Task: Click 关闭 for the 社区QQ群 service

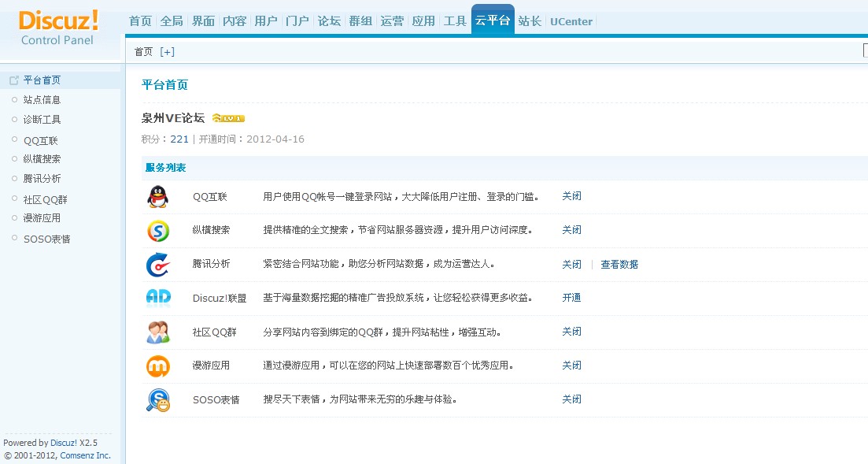Action: pos(572,332)
